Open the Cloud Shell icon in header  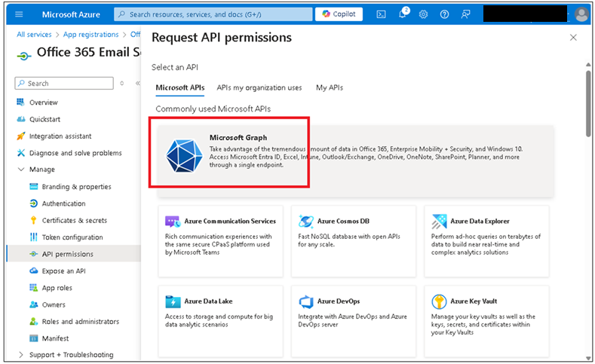[381, 14]
